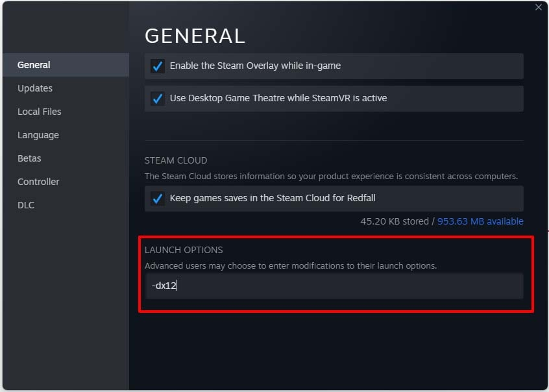Click the Steam Cloud description text
Image resolution: width=549 pixels, height=392 pixels.
click(331, 176)
